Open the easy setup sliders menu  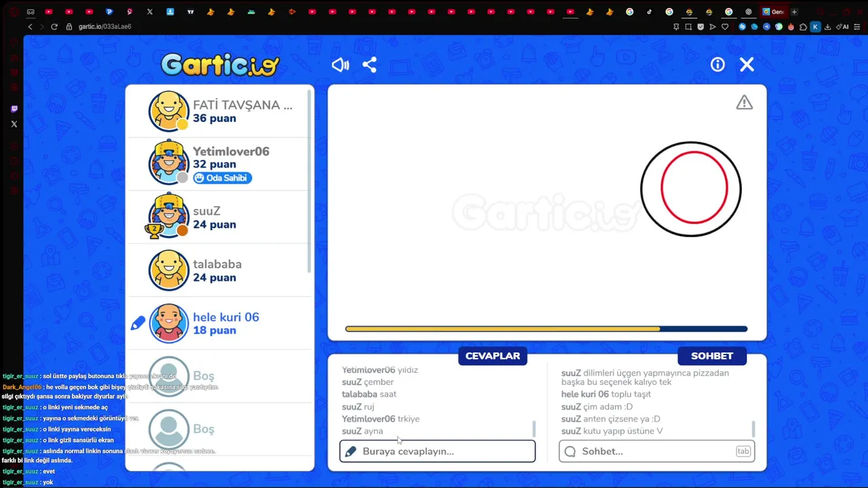(857, 26)
